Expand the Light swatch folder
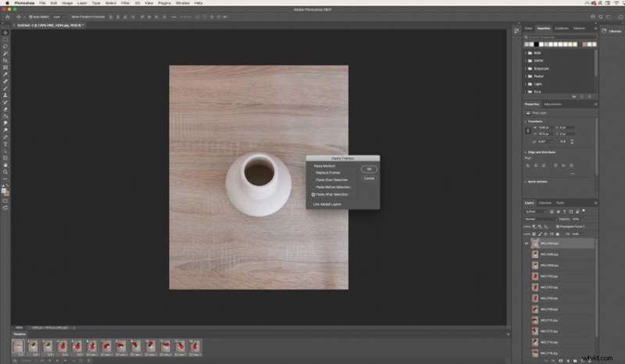The image size is (625, 364). click(x=526, y=84)
